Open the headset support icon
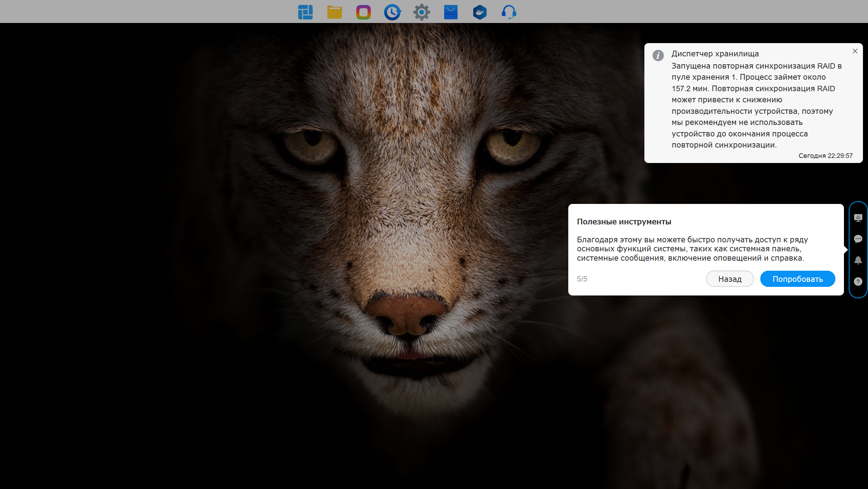Screen dimensions: 868x489 [509, 12]
